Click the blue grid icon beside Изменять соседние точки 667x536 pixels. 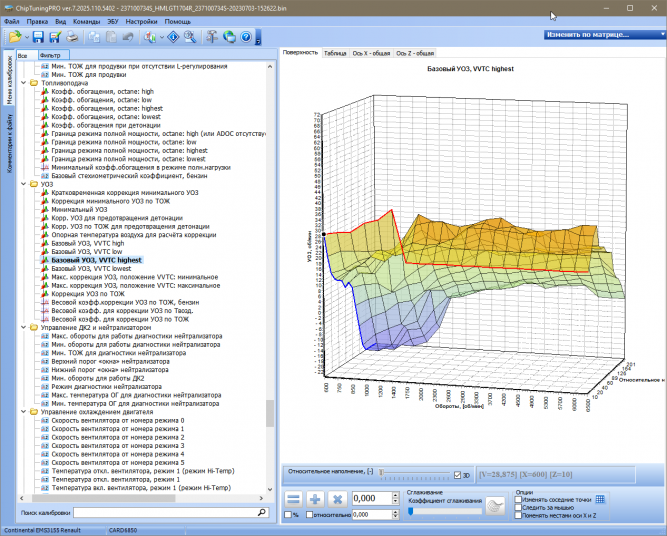[x=600, y=499]
